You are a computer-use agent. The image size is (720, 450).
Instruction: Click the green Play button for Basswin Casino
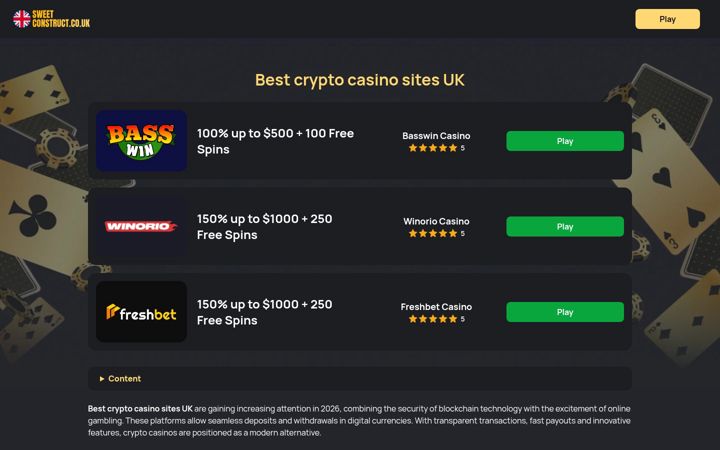(565, 141)
